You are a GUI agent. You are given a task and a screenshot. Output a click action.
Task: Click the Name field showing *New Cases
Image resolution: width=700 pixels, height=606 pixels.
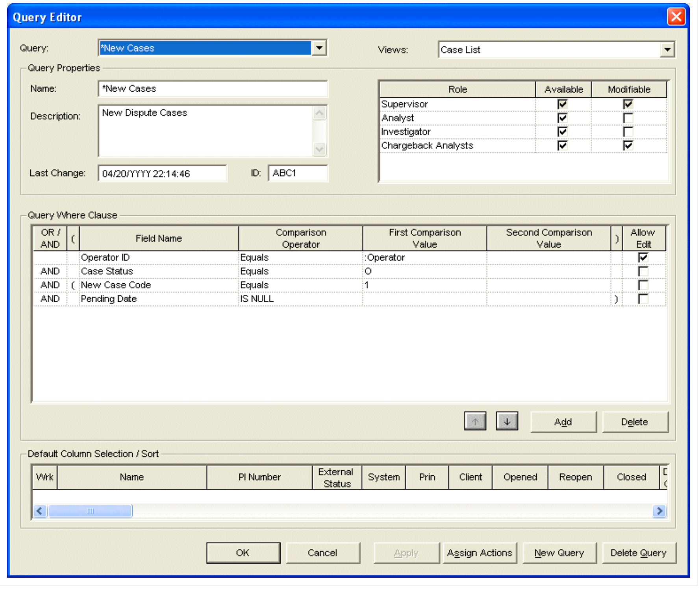coord(213,89)
